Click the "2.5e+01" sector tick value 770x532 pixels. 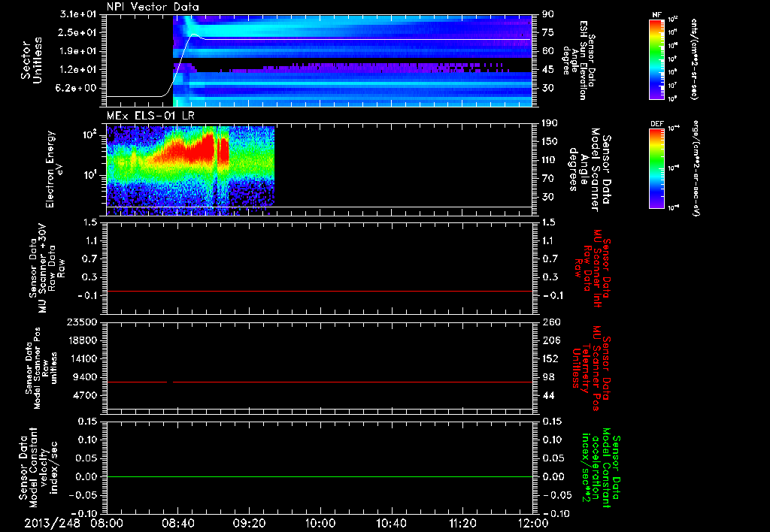78,32
